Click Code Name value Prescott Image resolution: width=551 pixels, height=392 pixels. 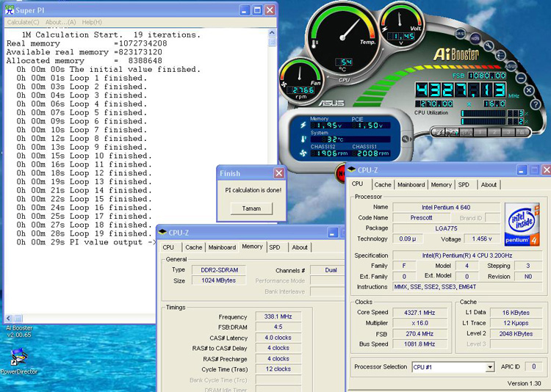(421, 218)
